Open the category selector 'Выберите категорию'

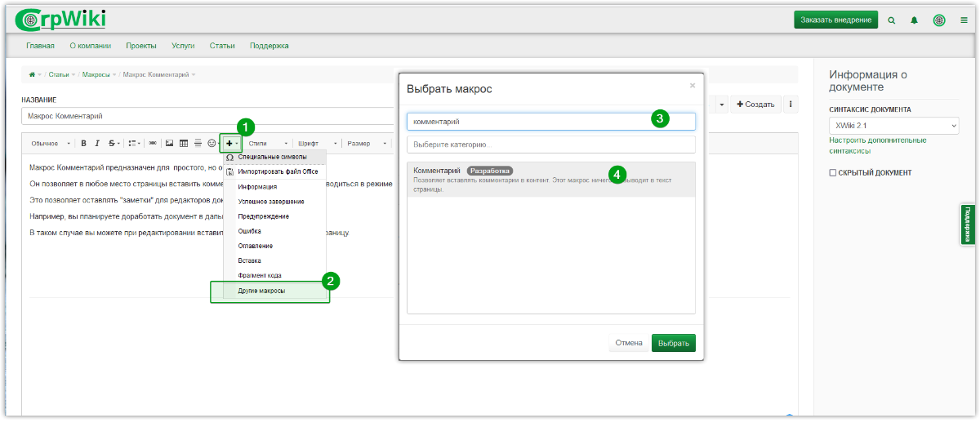point(551,145)
